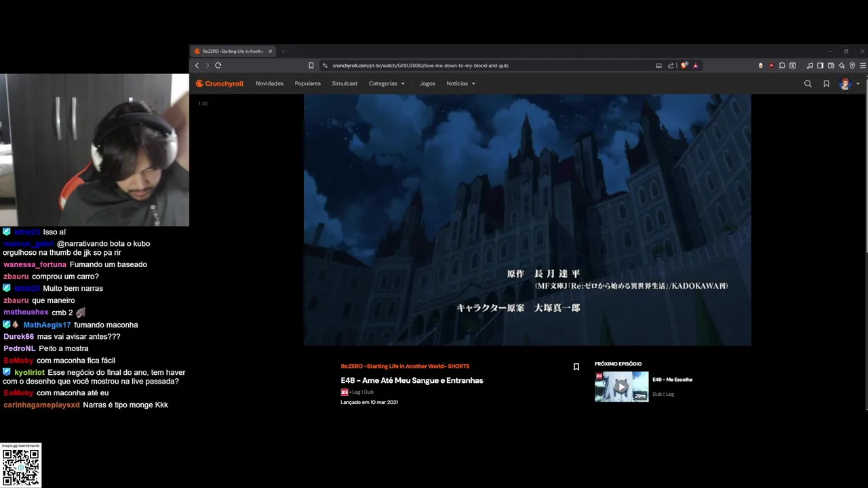Open site settings icon next to the URL
This screenshot has height=488, width=868.
point(325,65)
